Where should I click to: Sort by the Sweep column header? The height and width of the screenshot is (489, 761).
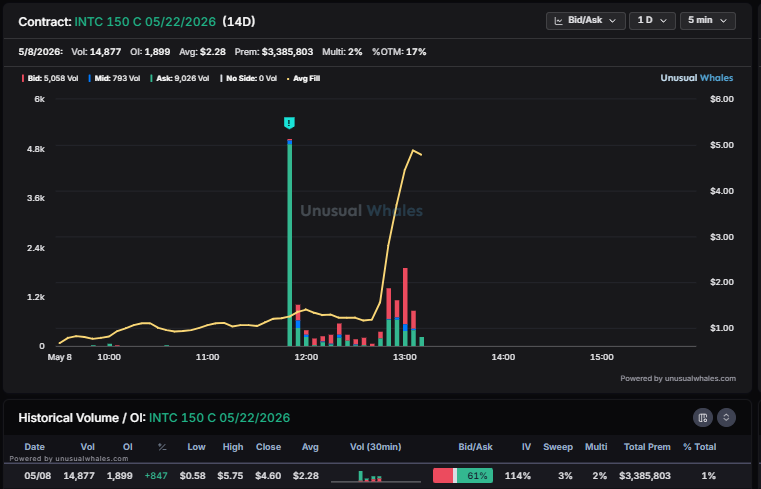558,447
